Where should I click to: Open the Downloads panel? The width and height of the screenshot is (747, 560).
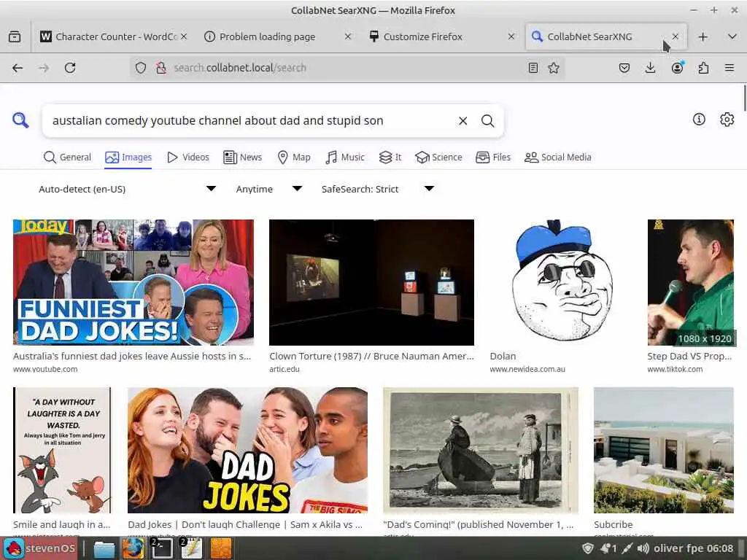coord(650,68)
